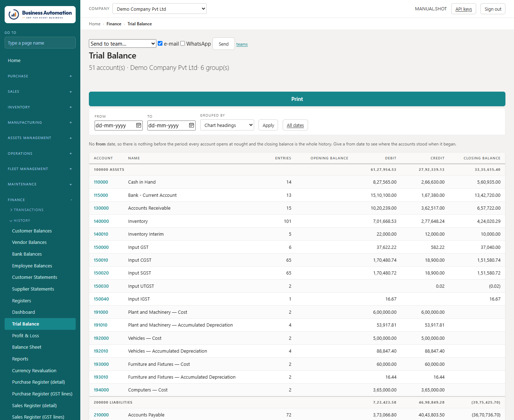Open the Grouped By dropdown
Image resolution: width=514 pixels, height=420 pixels.
click(x=227, y=125)
